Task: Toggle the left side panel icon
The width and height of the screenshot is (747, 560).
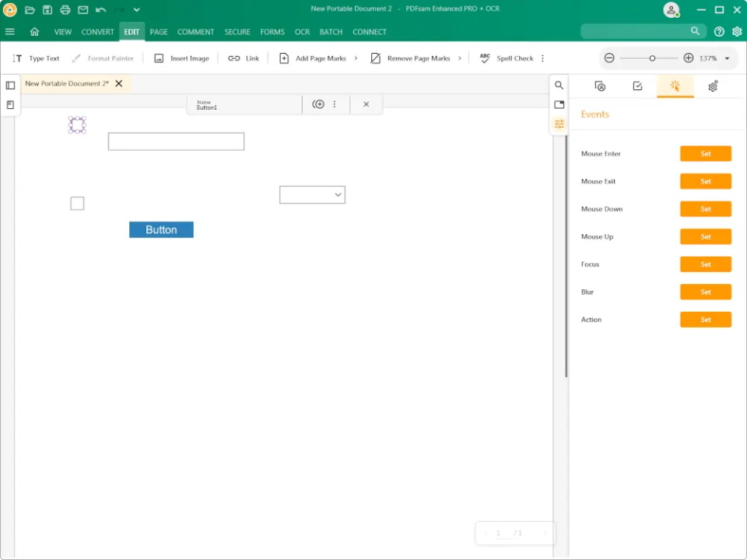Action: point(10,86)
